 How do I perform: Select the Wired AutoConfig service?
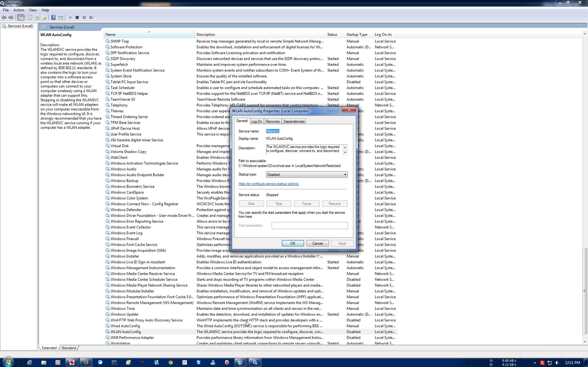(251, 326)
